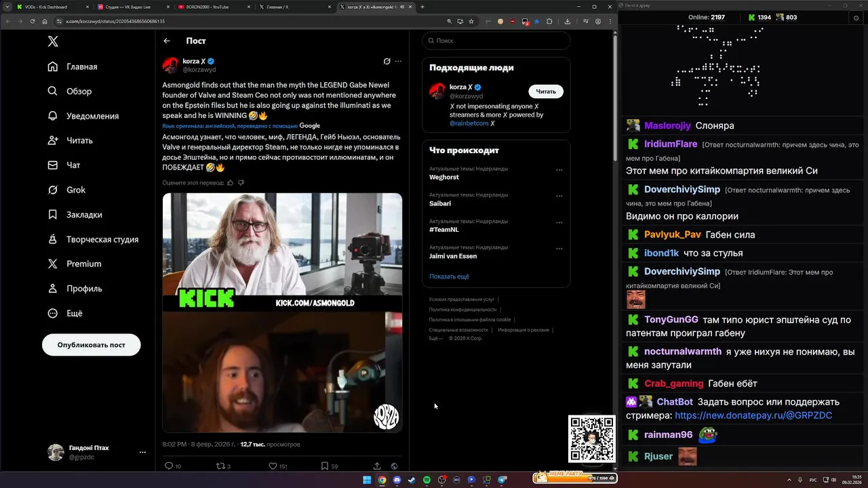Open more options for #TeamNL trend
The height and width of the screenshot is (488, 868).
tap(559, 222)
